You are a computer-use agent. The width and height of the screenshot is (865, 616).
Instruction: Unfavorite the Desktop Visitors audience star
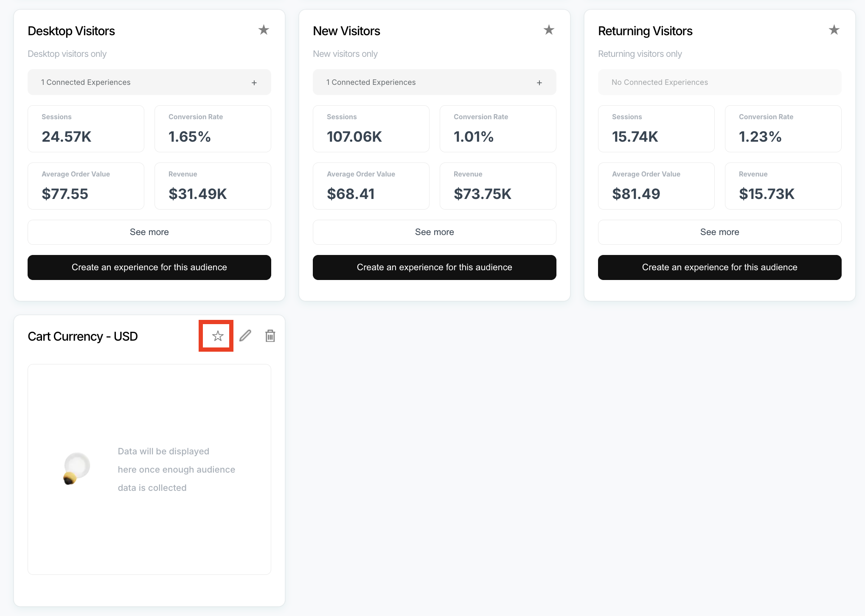tap(264, 30)
